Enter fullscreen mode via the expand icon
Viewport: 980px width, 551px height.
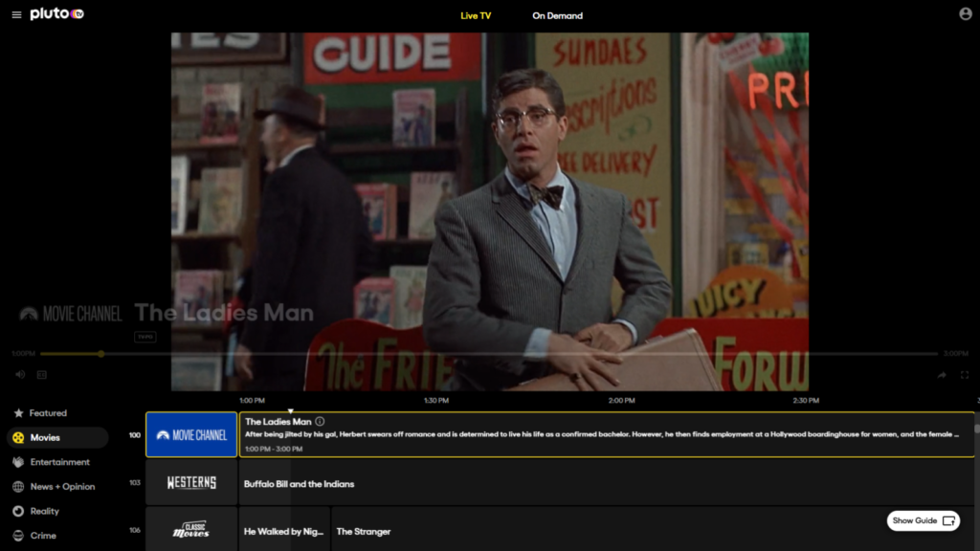click(x=965, y=375)
